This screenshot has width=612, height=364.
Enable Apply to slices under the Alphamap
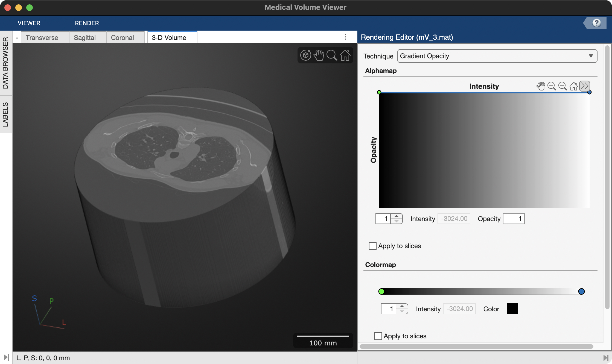[372, 246]
